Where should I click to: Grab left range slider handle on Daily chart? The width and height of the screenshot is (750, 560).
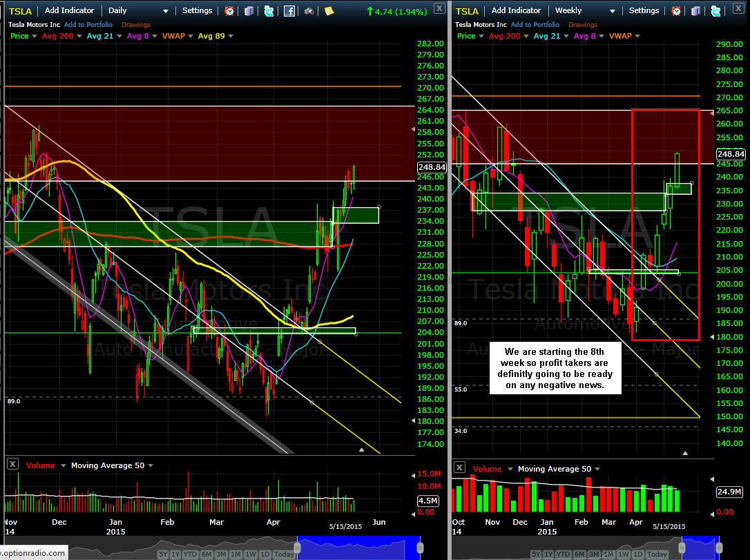(298, 547)
